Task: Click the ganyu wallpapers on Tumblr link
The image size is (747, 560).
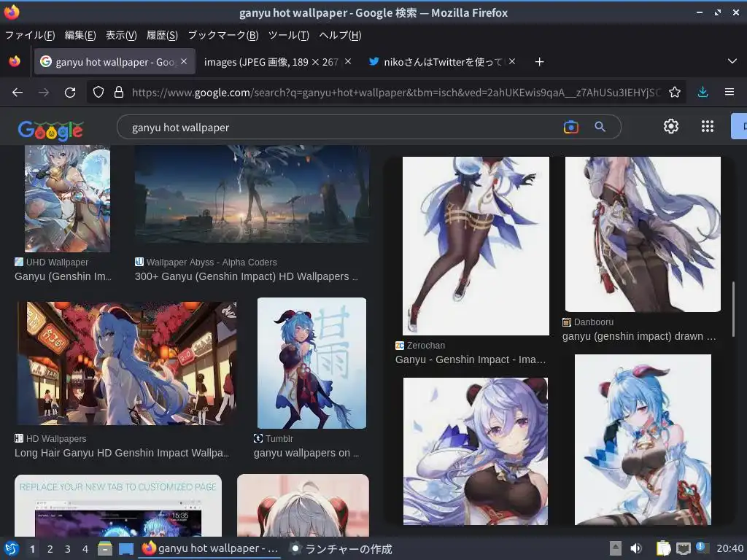Action: (306, 454)
